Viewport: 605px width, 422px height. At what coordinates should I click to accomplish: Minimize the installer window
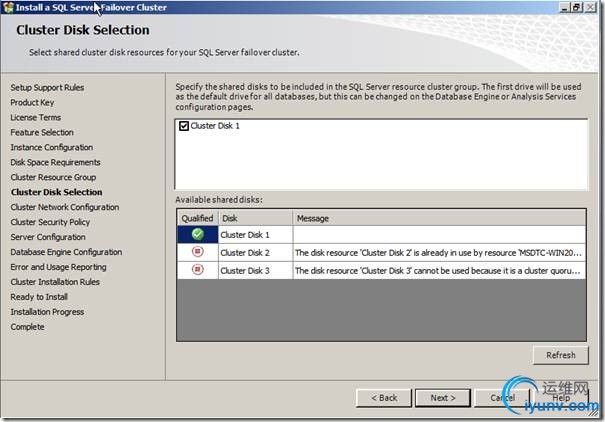[564, 7]
